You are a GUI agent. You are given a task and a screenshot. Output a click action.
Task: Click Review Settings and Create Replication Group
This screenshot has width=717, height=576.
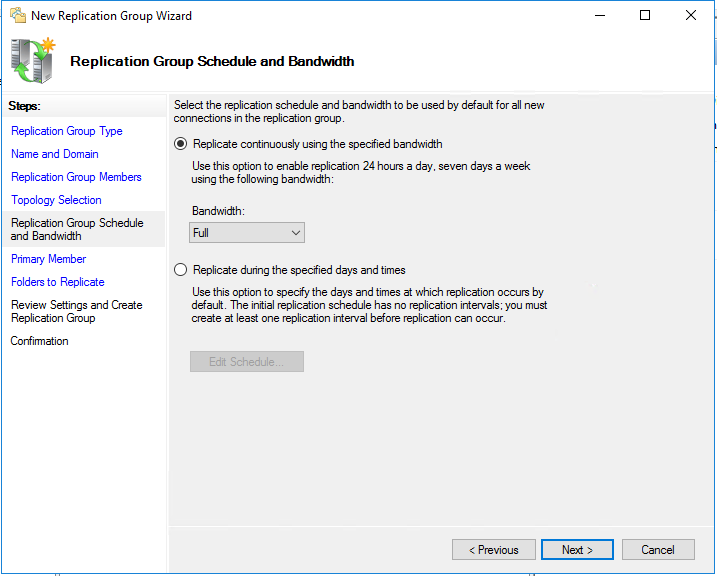pyautogui.click(x=76, y=311)
